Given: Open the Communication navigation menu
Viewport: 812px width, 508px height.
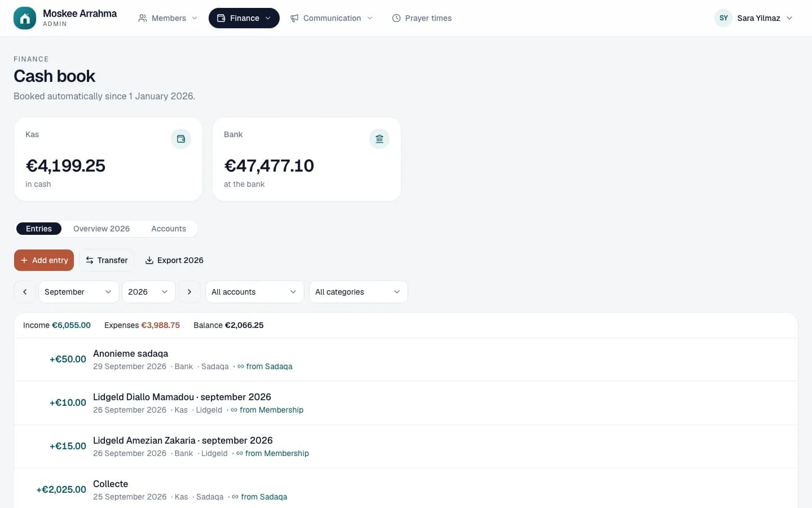Looking at the screenshot, I should coord(332,18).
